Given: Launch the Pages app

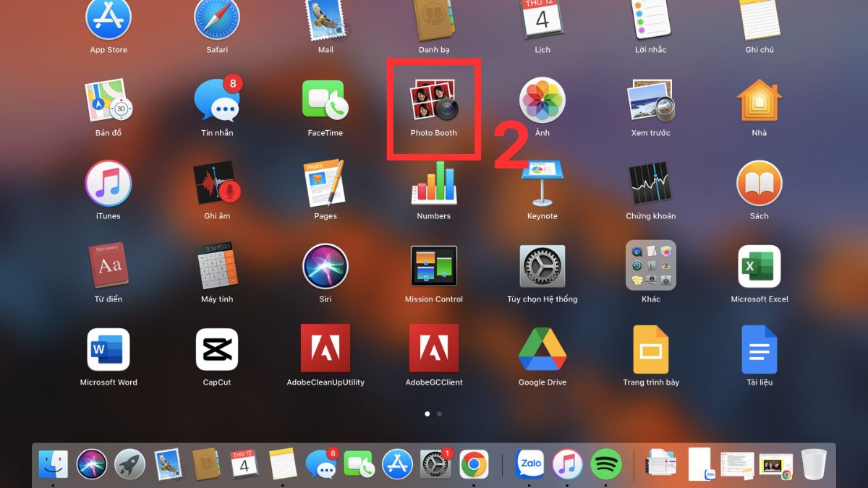Looking at the screenshot, I should pyautogui.click(x=325, y=183).
